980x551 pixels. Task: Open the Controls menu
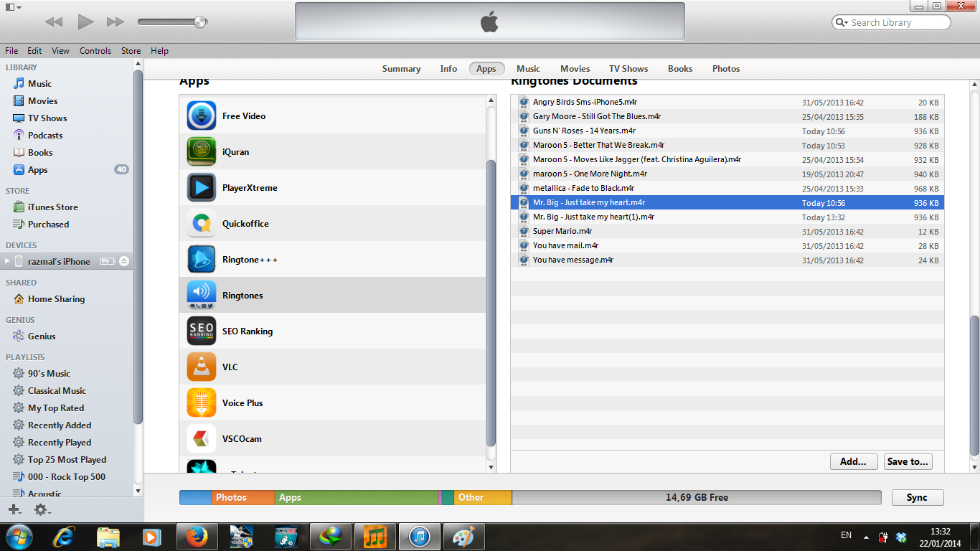tap(95, 51)
